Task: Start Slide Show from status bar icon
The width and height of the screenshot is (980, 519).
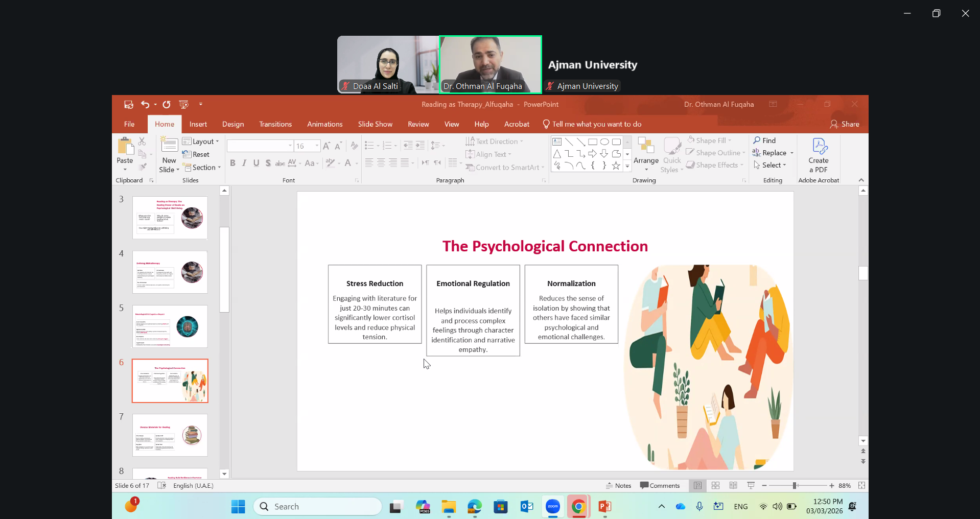Action: [751, 485]
